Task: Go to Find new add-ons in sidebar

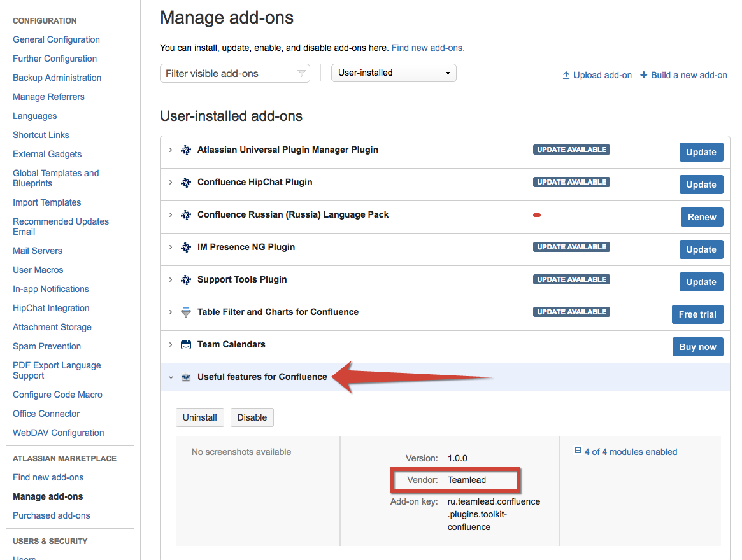Action: [48, 477]
